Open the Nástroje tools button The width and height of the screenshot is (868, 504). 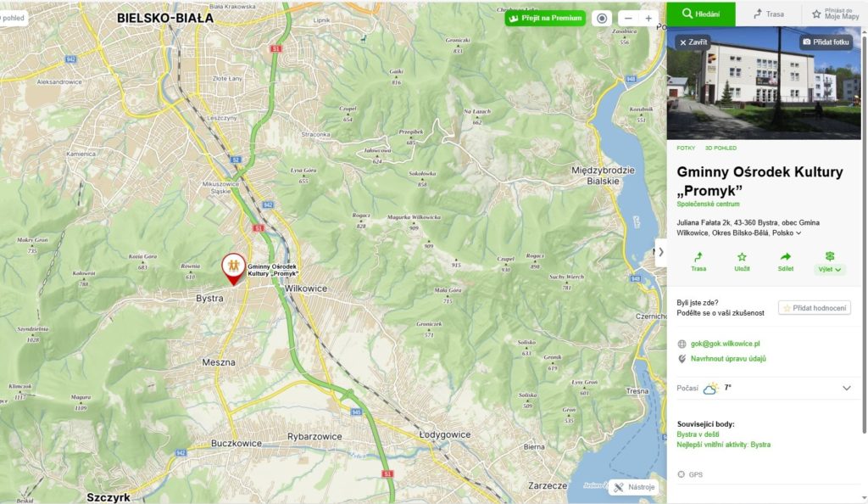(633, 487)
